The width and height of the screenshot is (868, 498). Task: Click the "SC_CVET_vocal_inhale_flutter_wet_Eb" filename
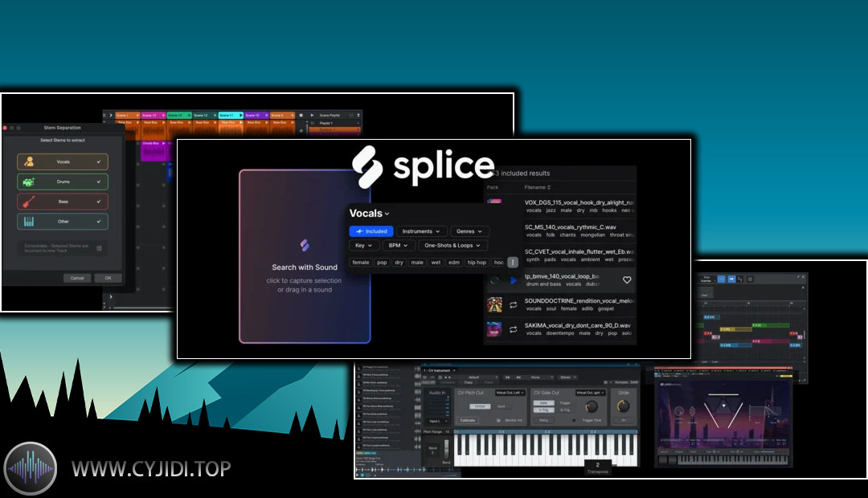(x=579, y=251)
